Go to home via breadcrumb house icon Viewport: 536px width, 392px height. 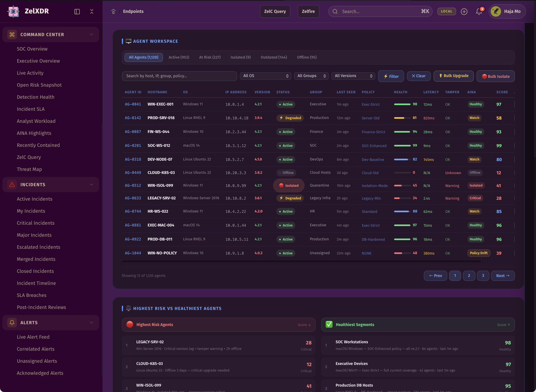tap(113, 11)
